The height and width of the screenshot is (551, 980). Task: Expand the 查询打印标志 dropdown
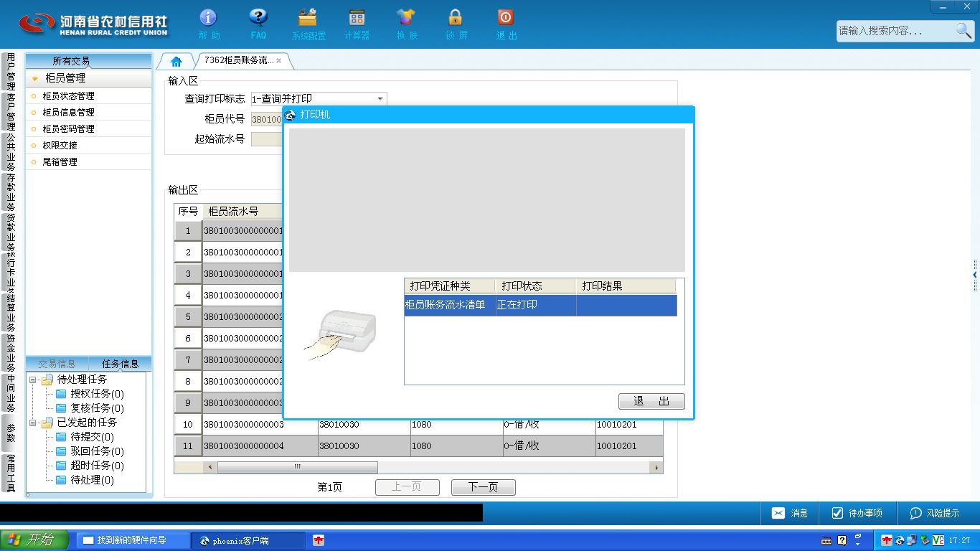[380, 99]
